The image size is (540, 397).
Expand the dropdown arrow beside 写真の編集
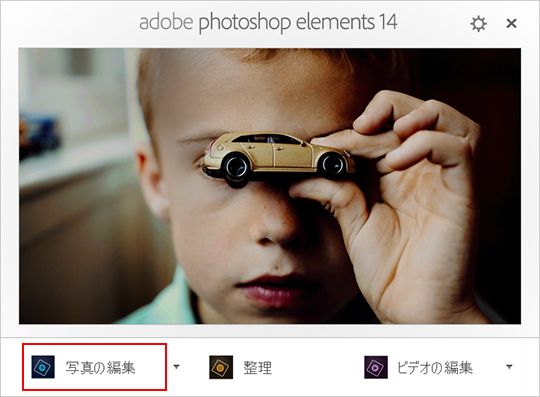click(x=176, y=367)
